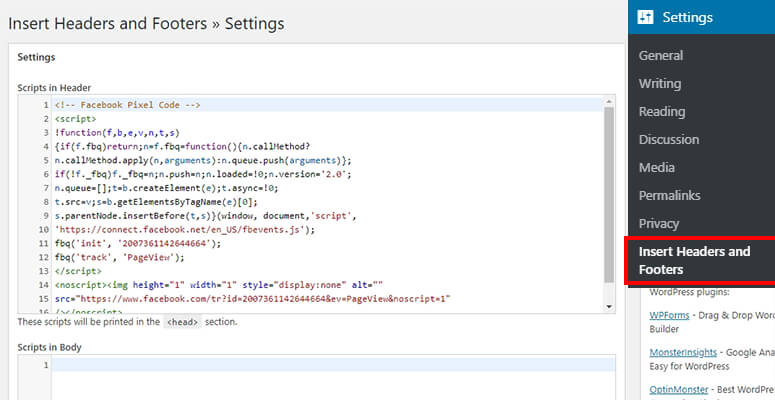Click the <head> code tag hint
The width and height of the screenshot is (775, 400).
click(x=182, y=322)
